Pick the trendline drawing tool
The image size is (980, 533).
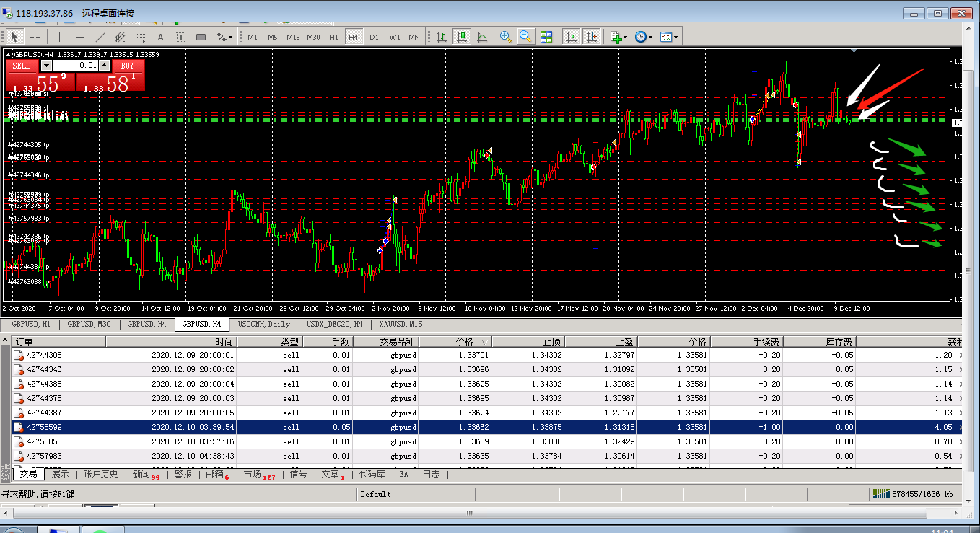tap(100, 37)
